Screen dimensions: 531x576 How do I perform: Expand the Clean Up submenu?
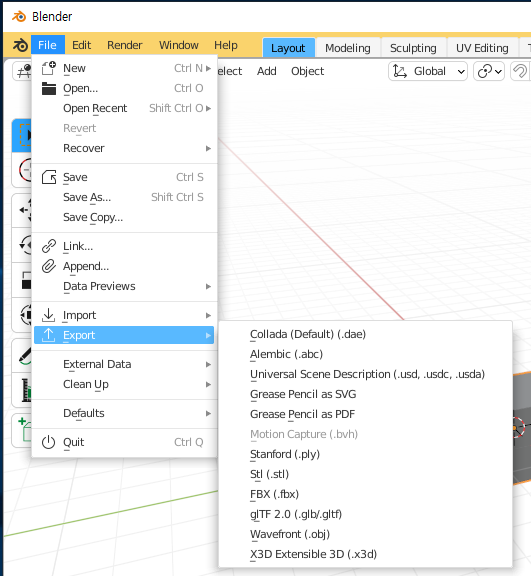click(x=208, y=385)
